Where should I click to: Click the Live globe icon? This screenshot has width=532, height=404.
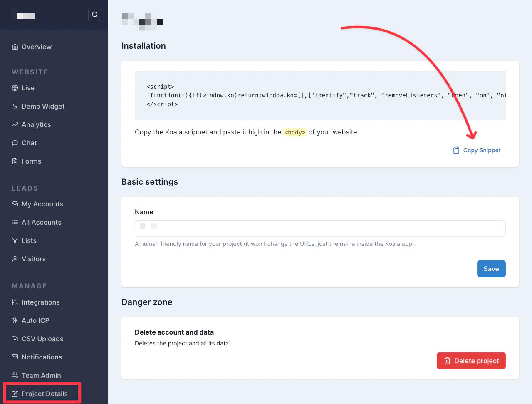15,88
